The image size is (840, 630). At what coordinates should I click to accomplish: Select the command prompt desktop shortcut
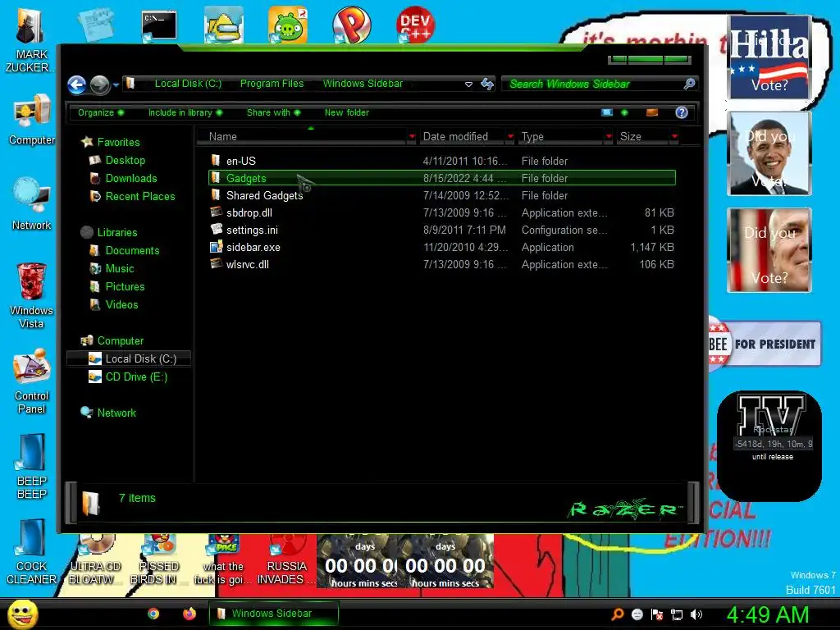[x=159, y=25]
